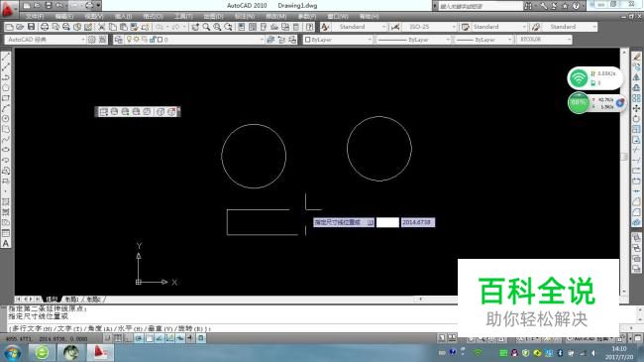Select the Multiline Text tool (A)
644x362 pixels.
tap(6, 244)
